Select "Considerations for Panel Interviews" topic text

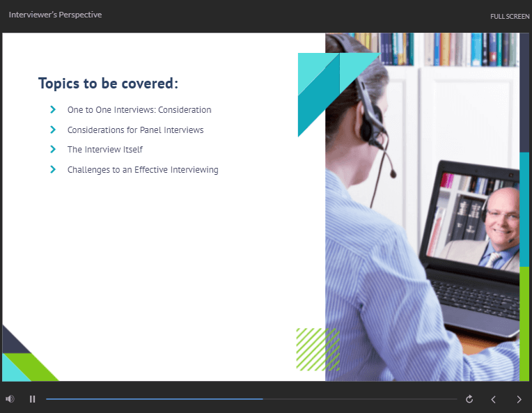[x=135, y=130]
